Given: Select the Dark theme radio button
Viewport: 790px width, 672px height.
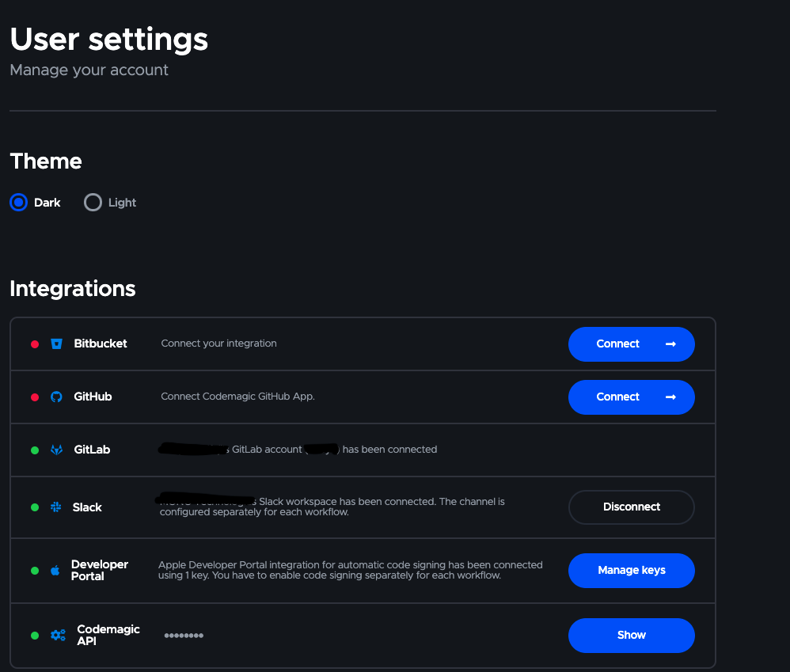Looking at the screenshot, I should pos(19,203).
